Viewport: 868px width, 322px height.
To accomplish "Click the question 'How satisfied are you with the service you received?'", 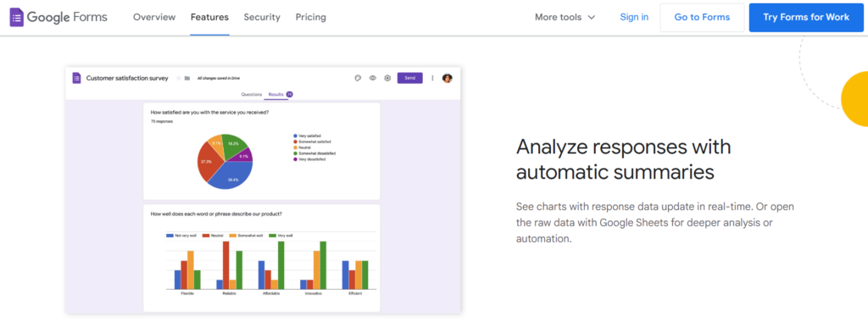I will [x=210, y=113].
